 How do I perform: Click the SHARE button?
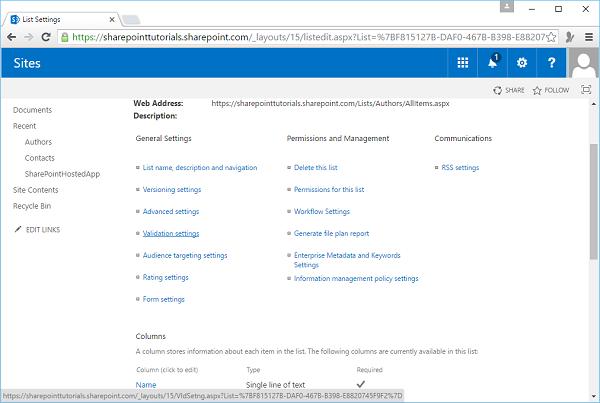(508, 90)
